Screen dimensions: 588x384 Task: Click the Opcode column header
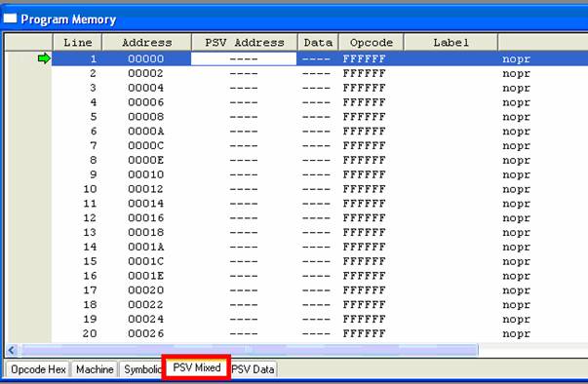coord(372,42)
